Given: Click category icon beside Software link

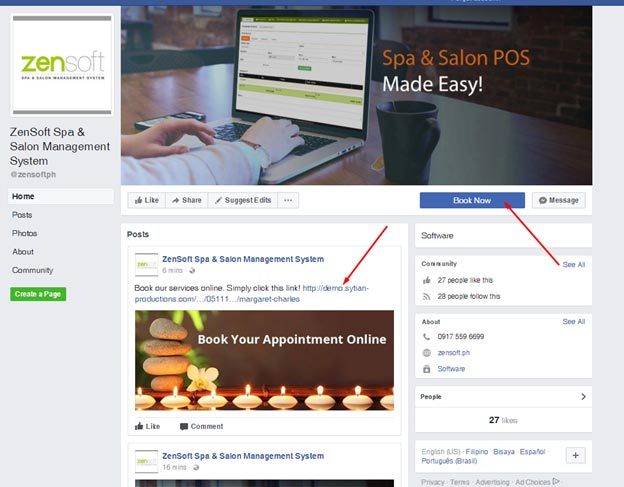Looking at the screenshot, I should pos(427,369).
